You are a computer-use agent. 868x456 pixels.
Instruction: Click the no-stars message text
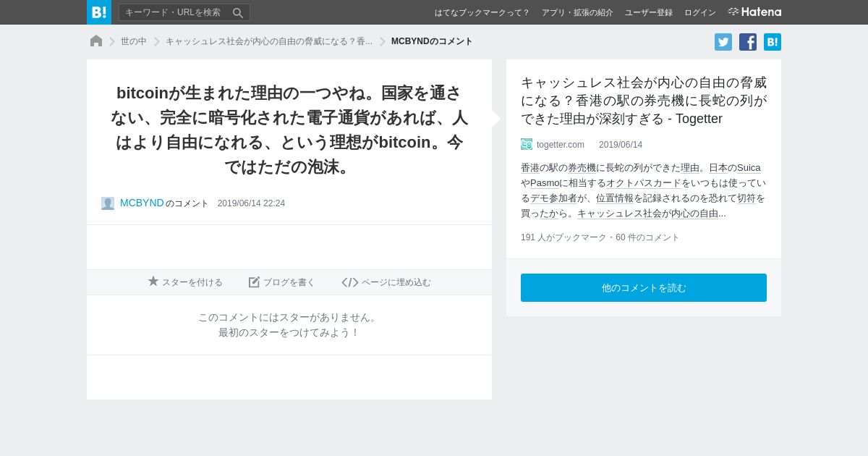click(289, 325)
